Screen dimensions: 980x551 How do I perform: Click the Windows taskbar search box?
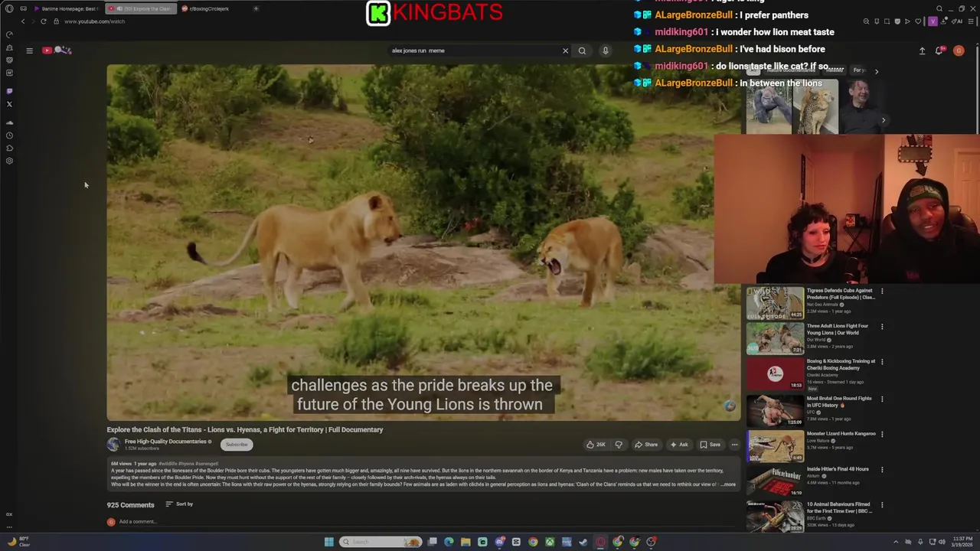click(x=381, y=542)
